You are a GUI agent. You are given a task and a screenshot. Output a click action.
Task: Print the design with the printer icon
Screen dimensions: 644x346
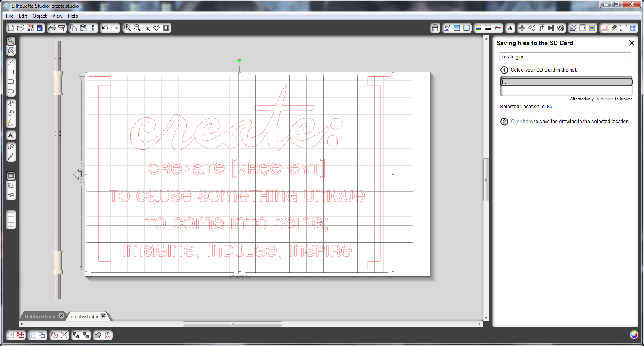point(52,28)
